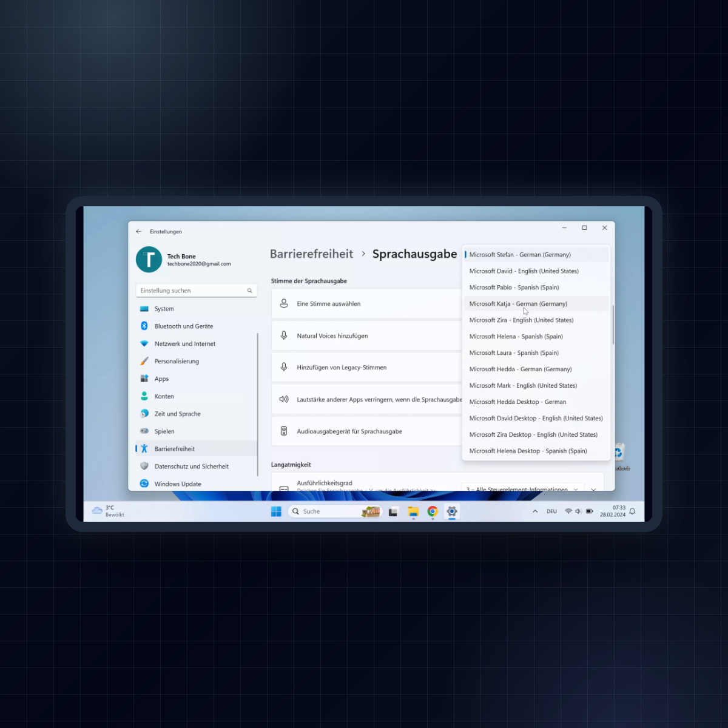This screenshot has width=728, height=728.
Task: Open the clock showing 07:33
Action: 613,511
